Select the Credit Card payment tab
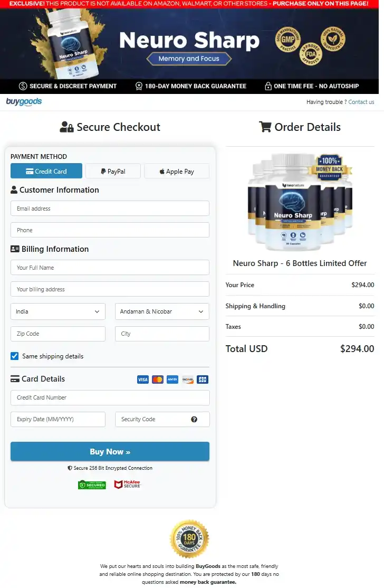Viewport: 384px width, 588px height. [46, 170]
